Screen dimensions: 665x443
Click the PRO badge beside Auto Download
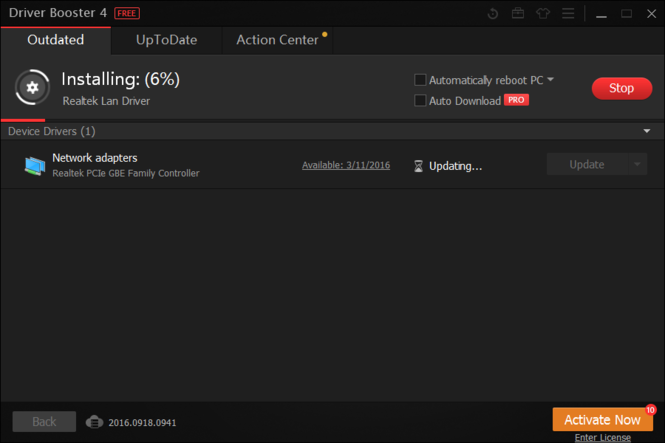(516, 100)
